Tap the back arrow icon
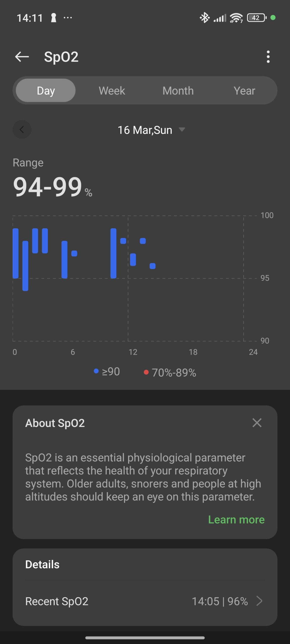This screenshot has height=644, width=290. [x=22, y=57]
